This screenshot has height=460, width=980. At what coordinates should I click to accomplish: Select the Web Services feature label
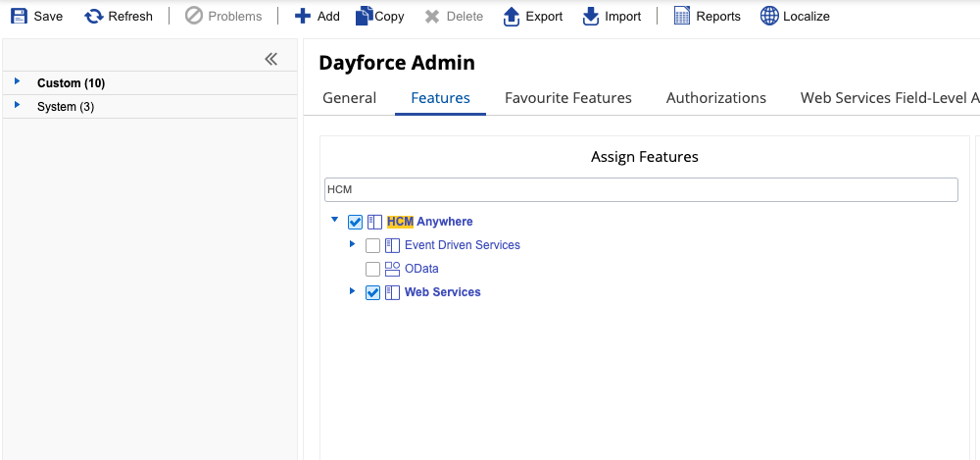click(x=442, y=292)
